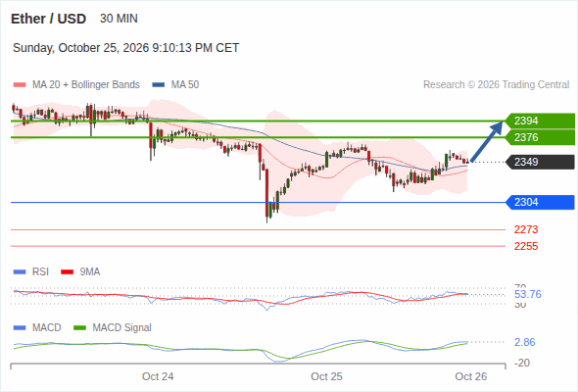The height and width of the screenshot is (392, 578).
Task: Click the MA 20 + Bollinger Bands legend label
Action: [86, 85]
